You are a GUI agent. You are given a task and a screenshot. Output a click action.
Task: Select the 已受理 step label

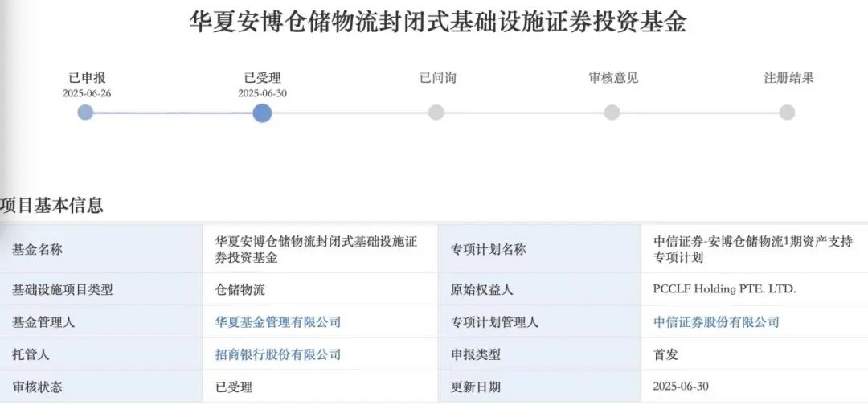click(262, 78)
